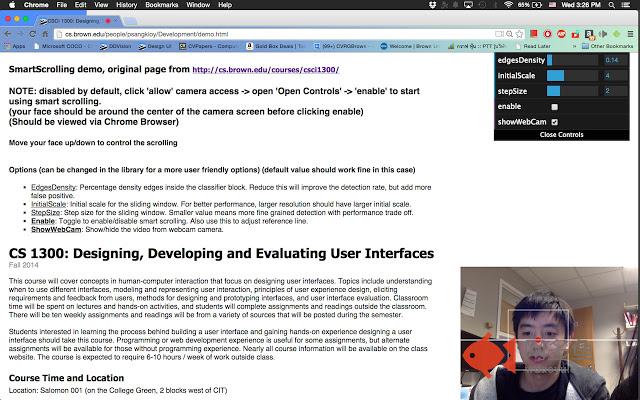The height and width of the screenshot is (400, 640).
Task: Open Spotlight search in the menu bar
Action: pos(611,5)
